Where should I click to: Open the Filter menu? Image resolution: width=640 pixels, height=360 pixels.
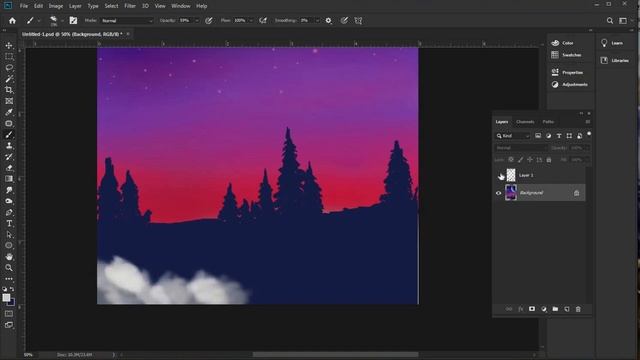(130, 6)
